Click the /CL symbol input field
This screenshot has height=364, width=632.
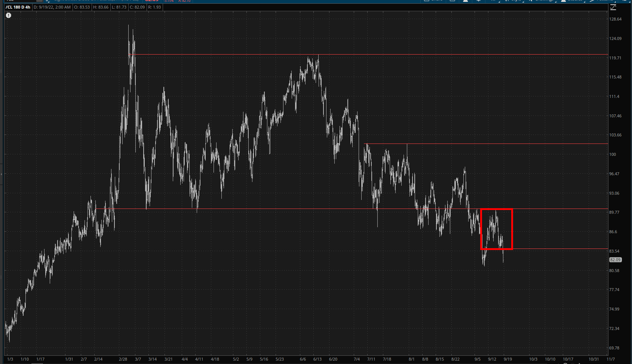coord(22,1)
